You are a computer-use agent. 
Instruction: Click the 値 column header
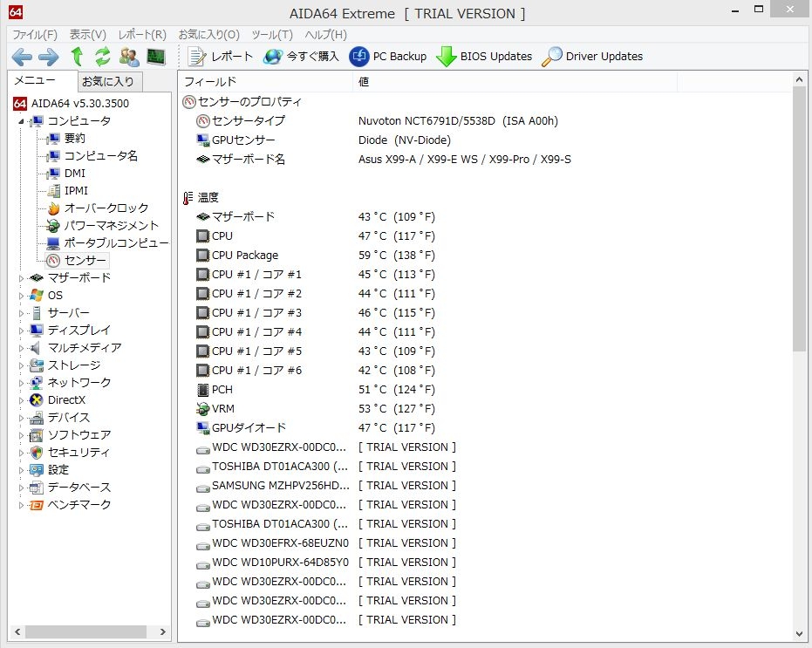tap(515, 82)
